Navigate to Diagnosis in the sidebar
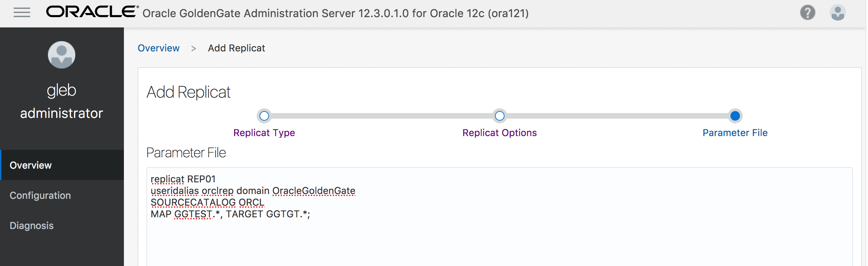This screenshot has height=266, width=868. coord(31,225)
